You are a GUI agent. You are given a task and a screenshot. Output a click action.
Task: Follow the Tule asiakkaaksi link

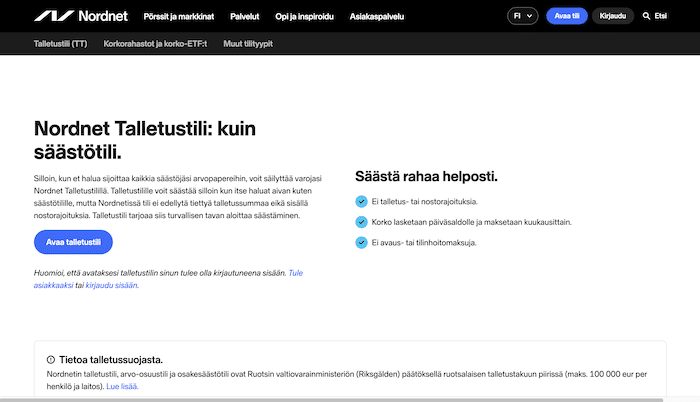[168, 279]
